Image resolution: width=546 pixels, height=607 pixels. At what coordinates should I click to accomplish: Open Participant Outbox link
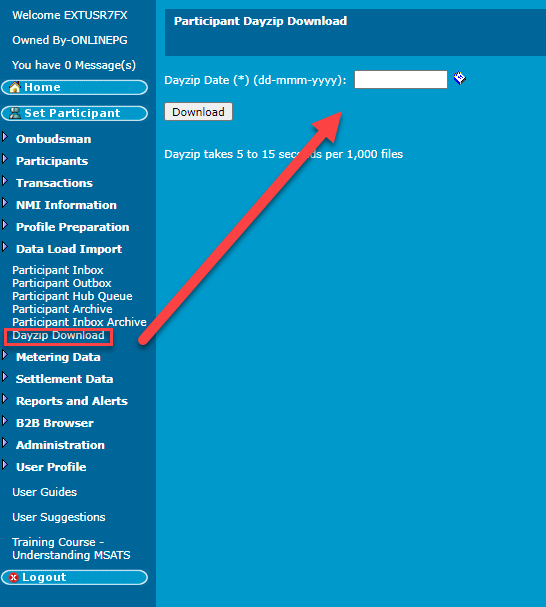click(62, 283)
